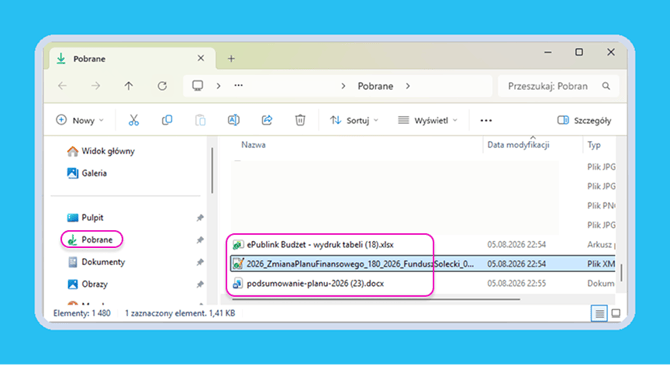Click Pobrane in the address bar
This screenshot has width=670, height=365.
[x=375, y=86]
